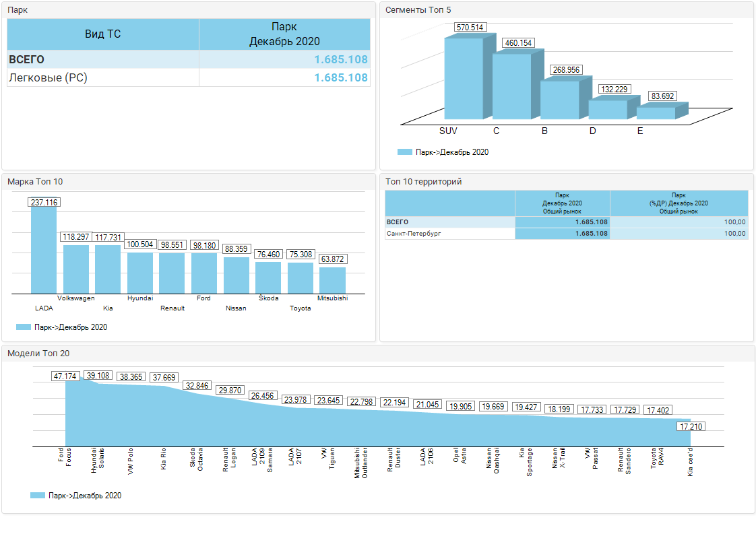Screen dimensions: 756x534
Task: Click legend swatch in Сегменты Топ 5 panel
Action: [x=404, y=152]
